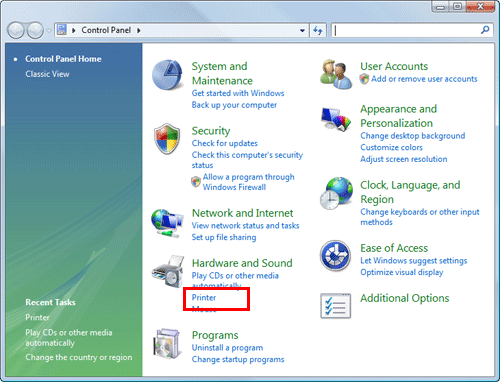Click Let Windows suggest settings link

tap(414, 261)
